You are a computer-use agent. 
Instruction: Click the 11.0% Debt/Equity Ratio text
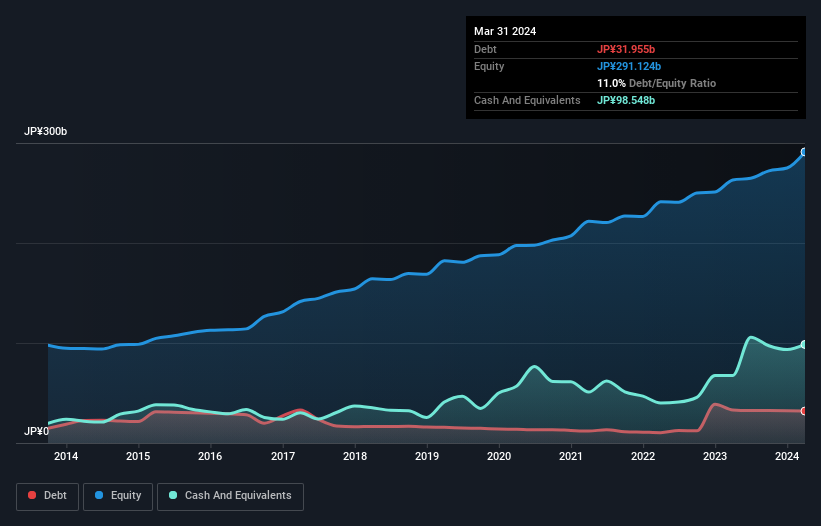tap(656, 83)
